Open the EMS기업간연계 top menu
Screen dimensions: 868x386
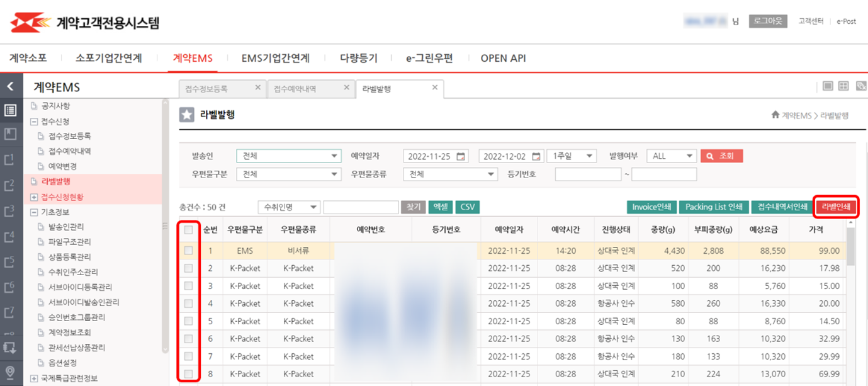tap(276, 58)
